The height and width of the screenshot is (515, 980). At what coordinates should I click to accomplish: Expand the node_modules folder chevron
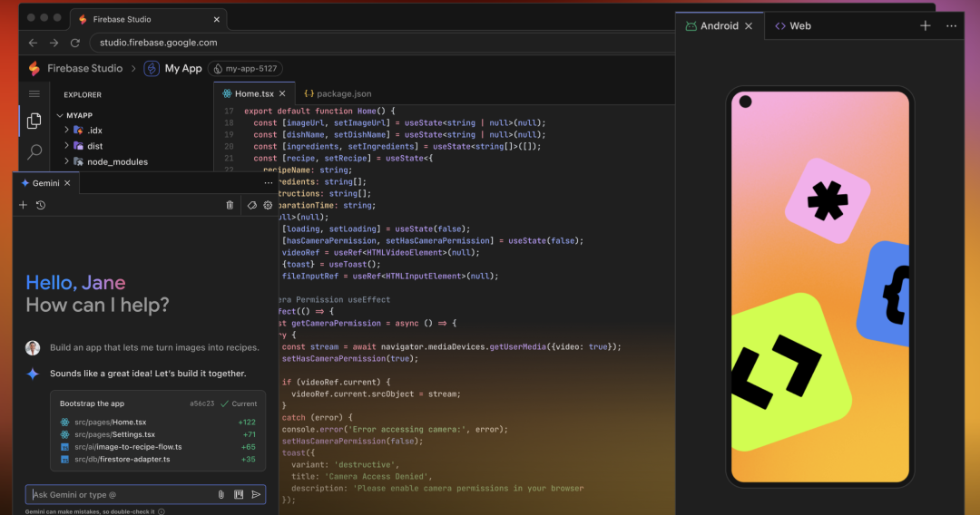pyautogui.click(x=67, y=161)
